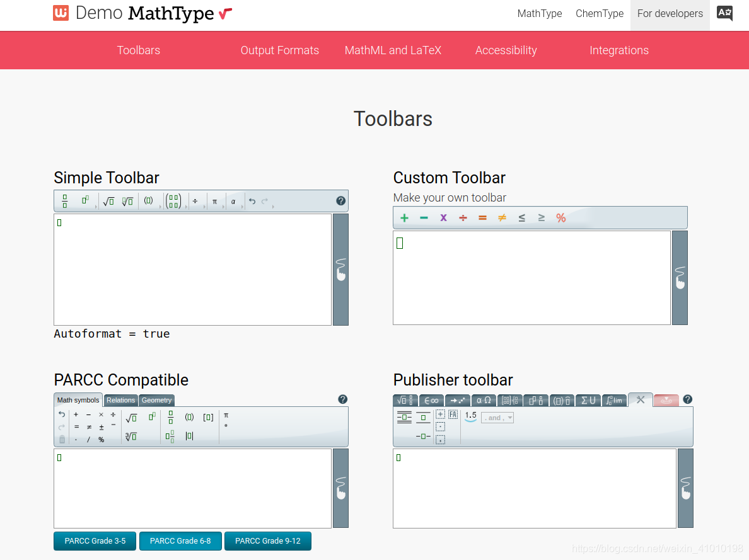Open the MathType link in header

539,13
